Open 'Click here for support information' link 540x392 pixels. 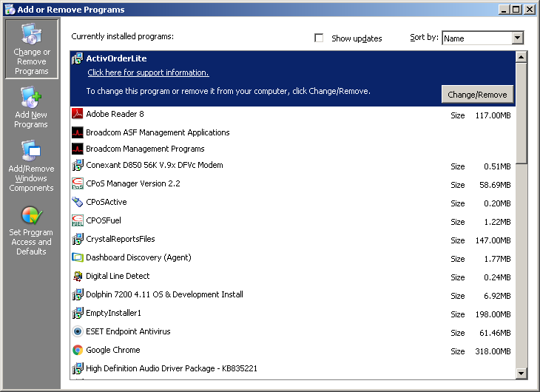[148, 72]
